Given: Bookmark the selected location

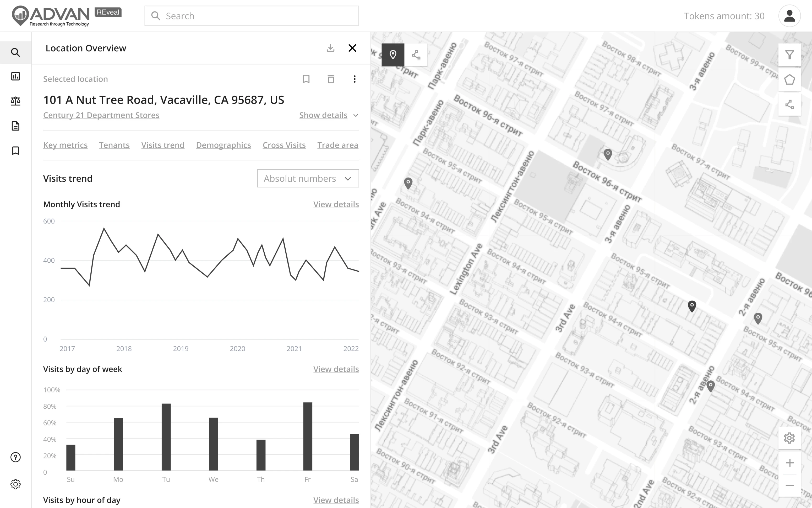Looking at the screenshot, I should pos(306,79).
